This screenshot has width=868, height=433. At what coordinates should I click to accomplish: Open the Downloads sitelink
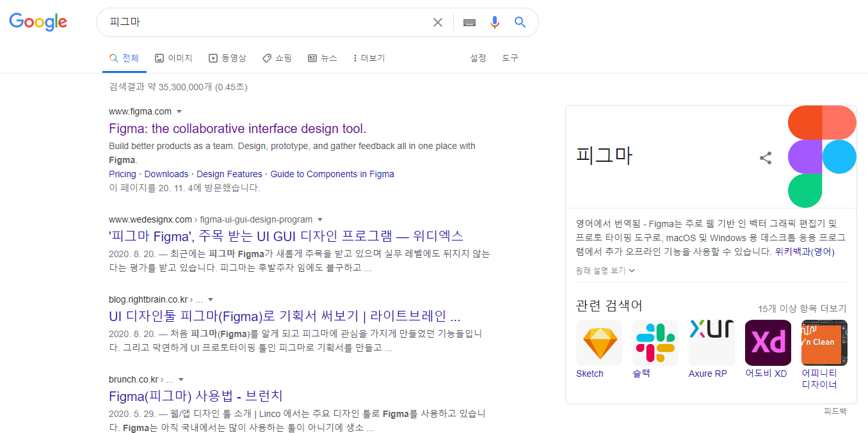166,174
